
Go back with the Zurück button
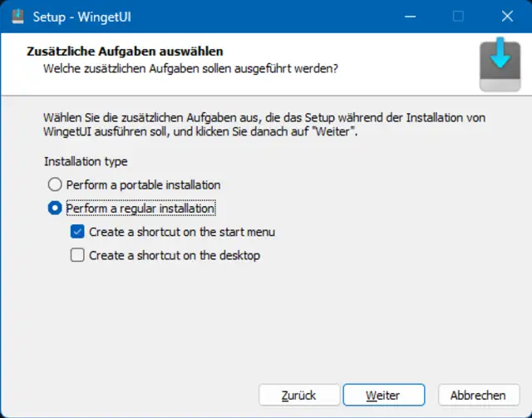click(299, 395)
